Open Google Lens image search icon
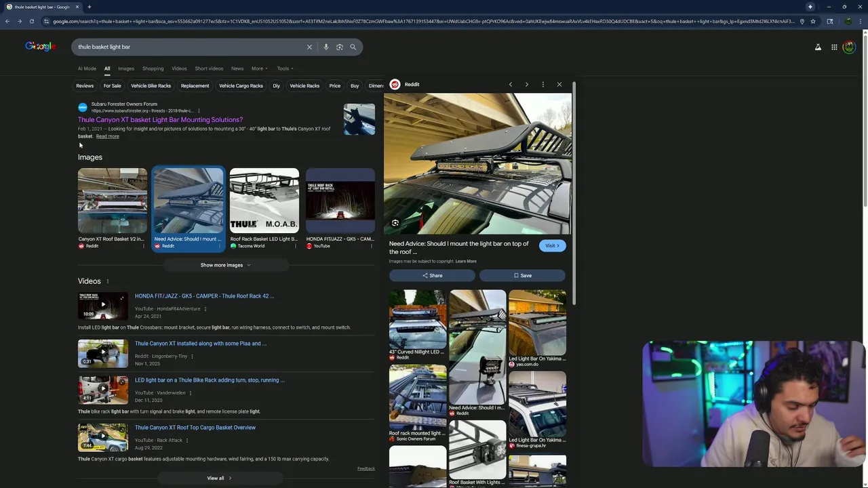The height and width of the screenshot is (488, 868). 340,47
